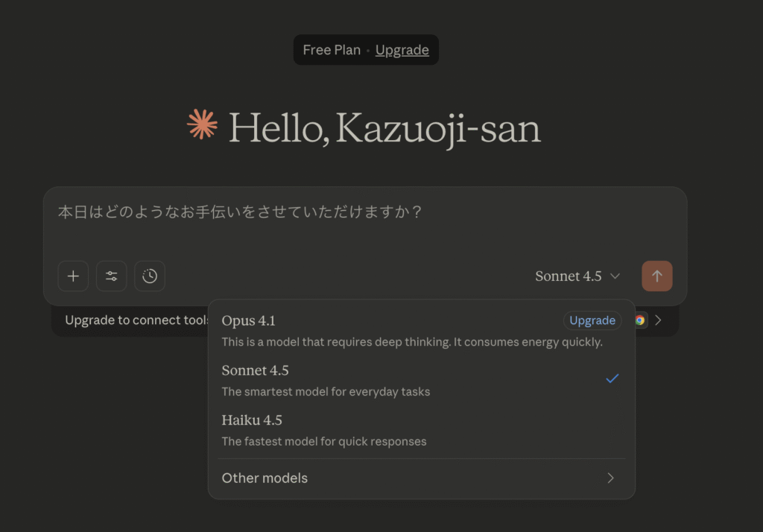Click the Hello, Kazuoji-san greeting heading

(x=384, y=129)
